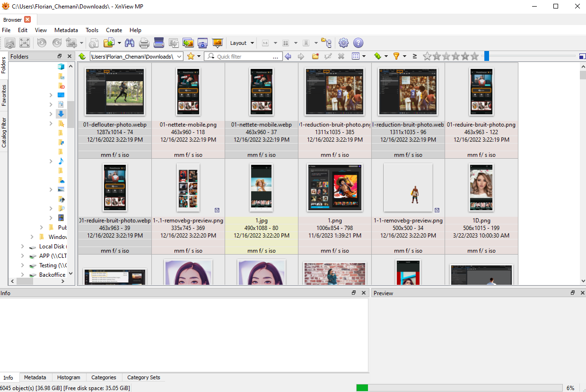Click the Help question mark icon
Viewport: 586px width, 392px height.
[x=358, y=43]
